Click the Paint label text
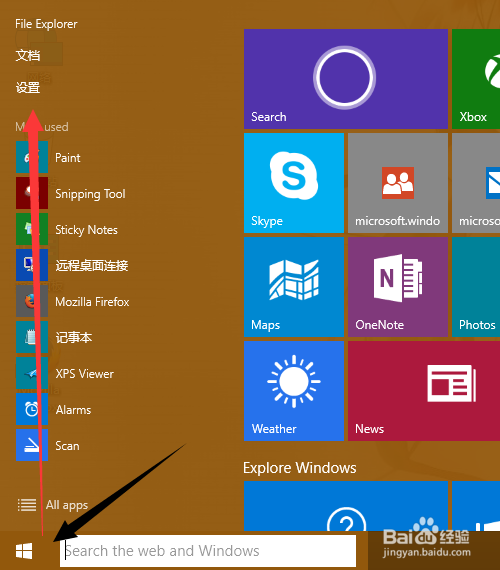Viewport: 500px width, 570px height. (68, 158)
